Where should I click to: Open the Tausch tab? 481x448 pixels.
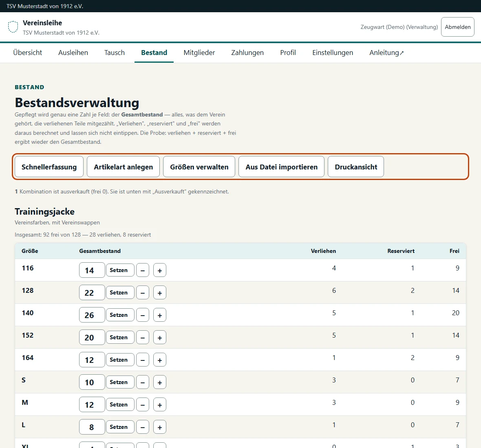click(115, 53)
